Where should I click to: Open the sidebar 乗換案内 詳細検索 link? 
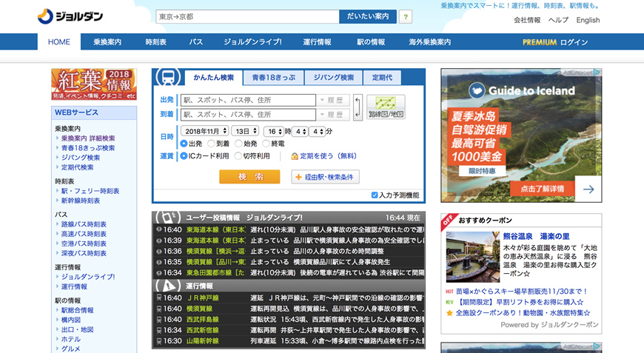[88, 138]
